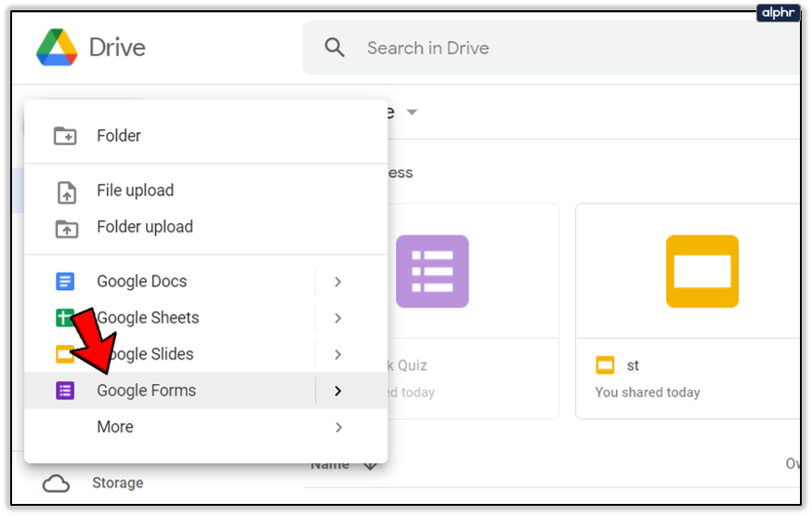Click the Google Drive logo
Viewport: 812px width, 516px height.
(x=57, y=47)
